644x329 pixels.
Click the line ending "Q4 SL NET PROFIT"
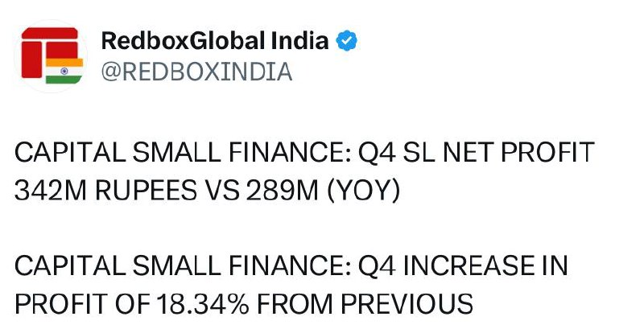click(x=304, y=152)
